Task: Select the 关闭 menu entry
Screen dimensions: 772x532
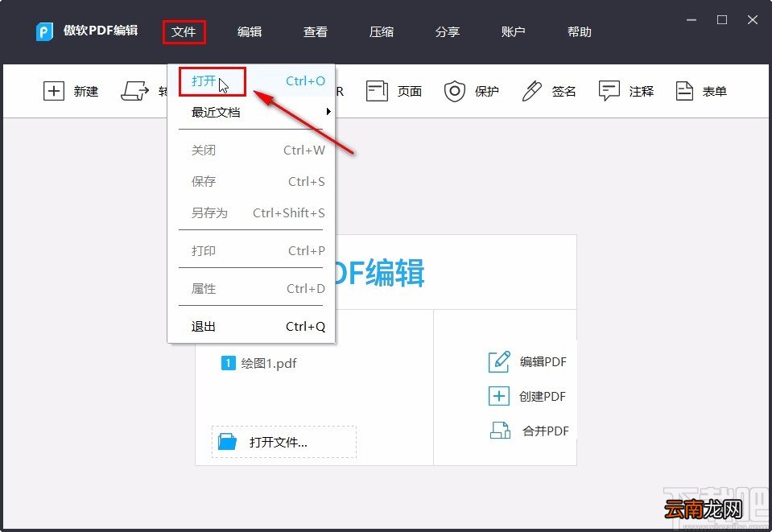Action: [x=251, y=150]
